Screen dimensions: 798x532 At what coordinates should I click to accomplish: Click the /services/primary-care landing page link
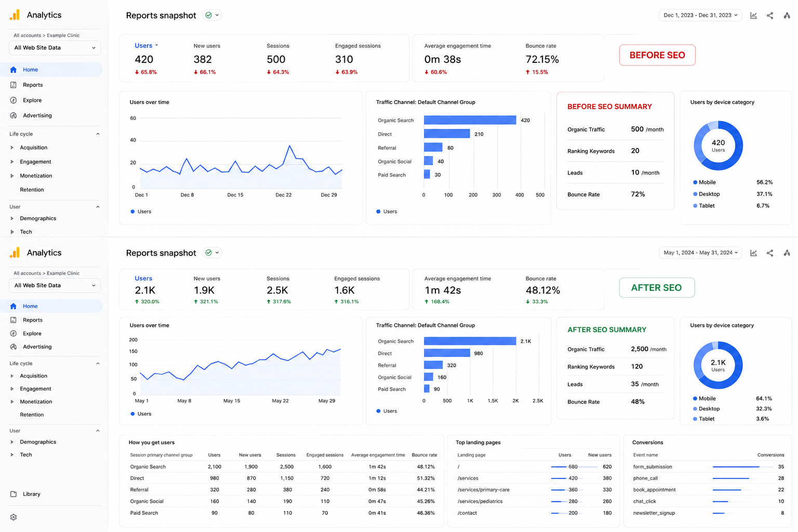click(x=483, y=490)
